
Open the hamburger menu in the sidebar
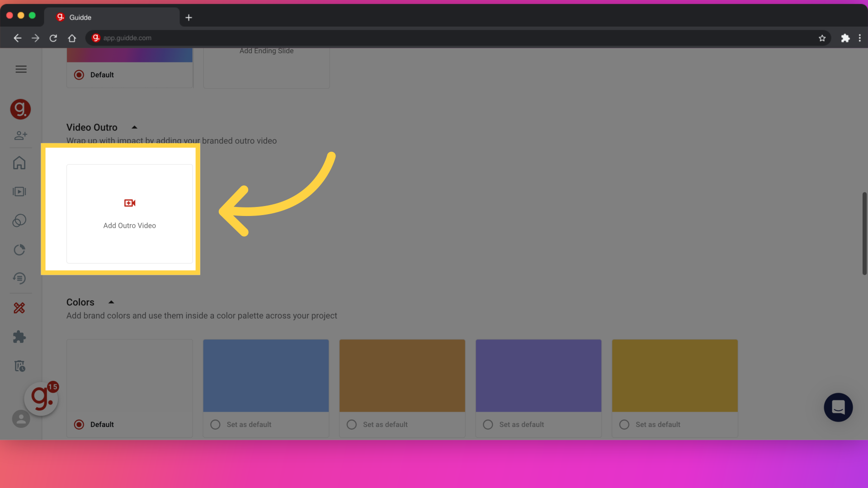point(21,69)
